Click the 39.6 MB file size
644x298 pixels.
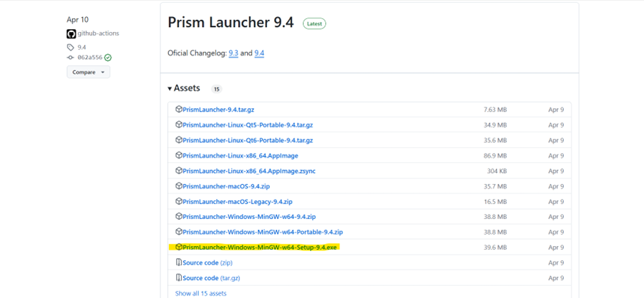(x=495, y=248)
